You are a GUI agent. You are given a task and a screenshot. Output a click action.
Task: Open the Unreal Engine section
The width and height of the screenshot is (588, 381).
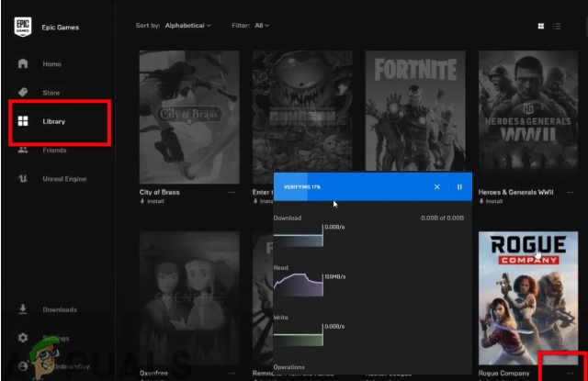click(x=64, y=179)
